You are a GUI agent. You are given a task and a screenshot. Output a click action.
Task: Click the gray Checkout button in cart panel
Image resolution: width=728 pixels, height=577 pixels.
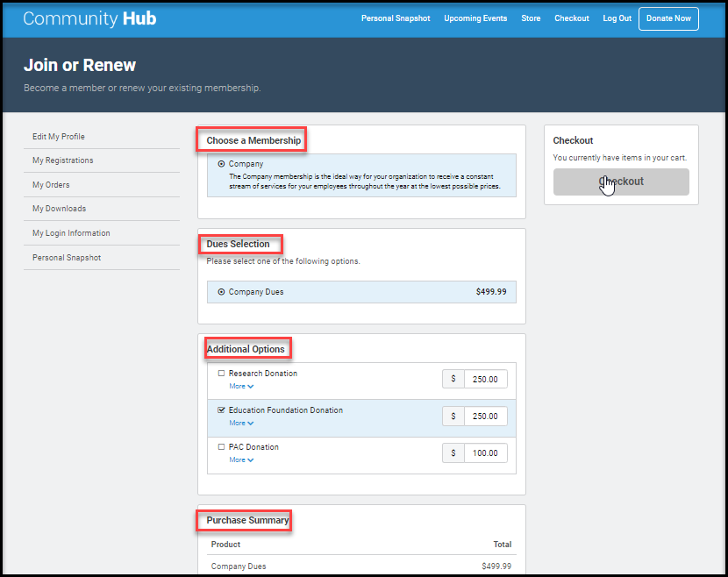click(621, 182)
